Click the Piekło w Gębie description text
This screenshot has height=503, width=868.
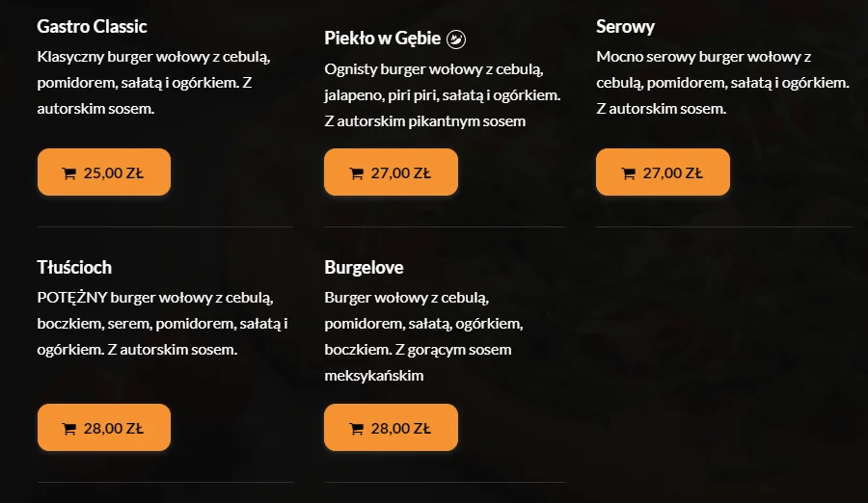point(443,95)
